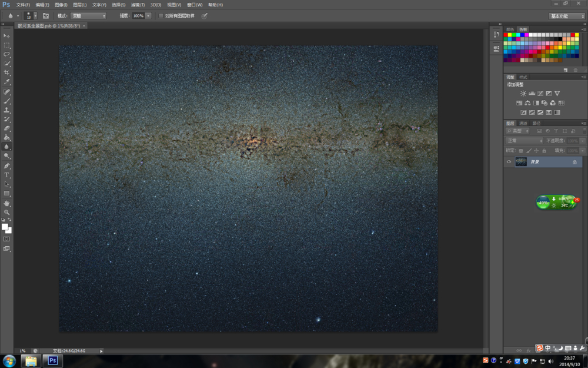Click Photoshop in the Windows taskbar

[52, 360]
